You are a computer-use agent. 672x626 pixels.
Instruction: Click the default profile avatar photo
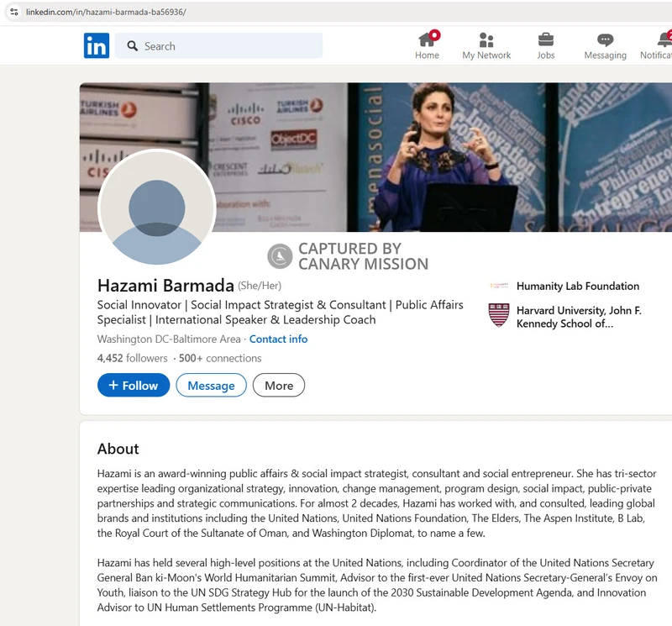[157, 208]
